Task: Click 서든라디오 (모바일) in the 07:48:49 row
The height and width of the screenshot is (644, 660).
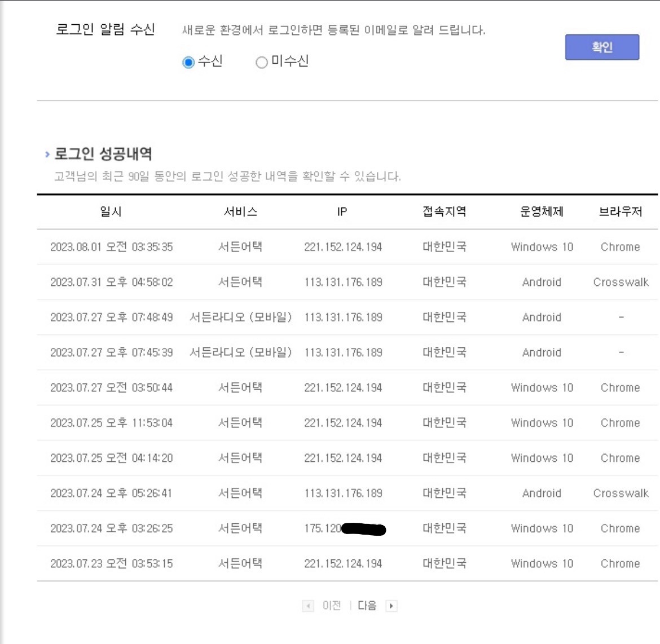Action: tap(240, 317)
